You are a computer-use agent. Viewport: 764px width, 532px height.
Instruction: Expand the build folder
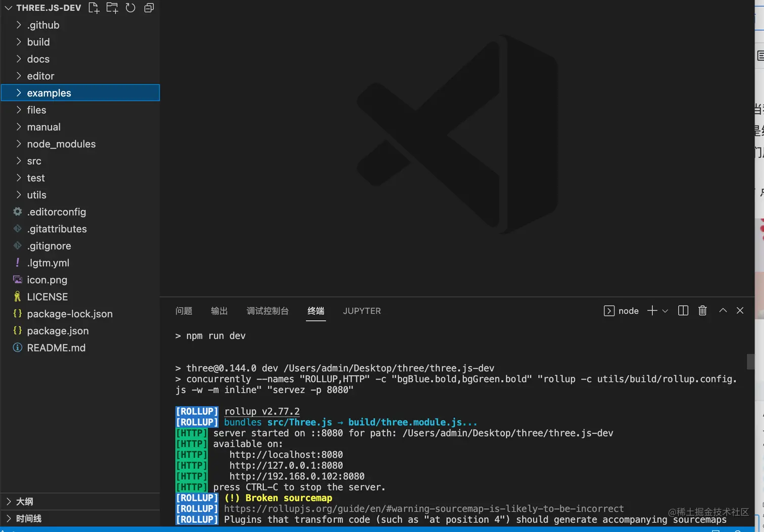[80, 42]
